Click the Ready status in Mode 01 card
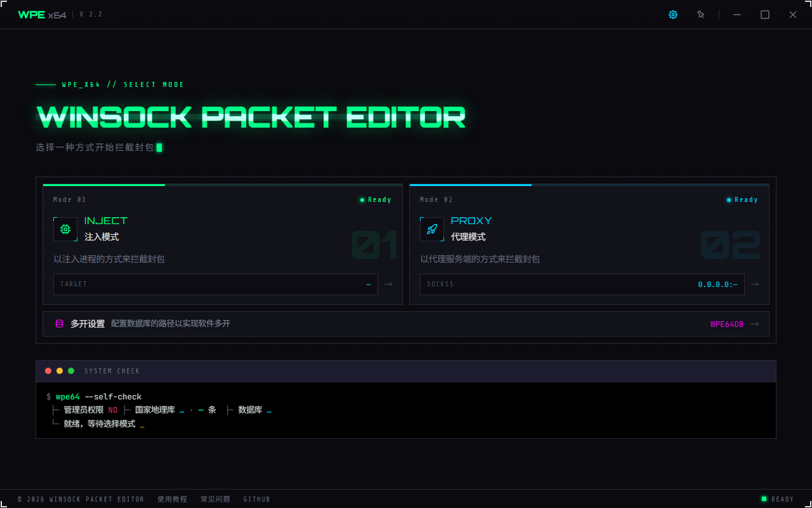Viewport: 812px width, 508px height. (x=376, y=200)
